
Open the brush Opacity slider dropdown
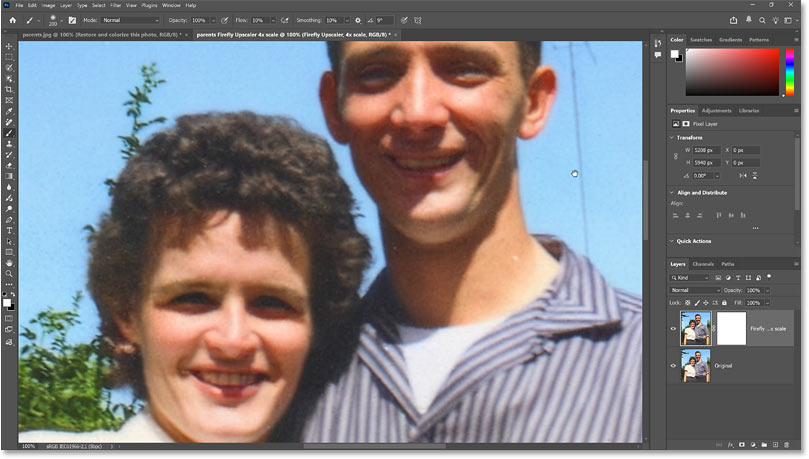213,21
